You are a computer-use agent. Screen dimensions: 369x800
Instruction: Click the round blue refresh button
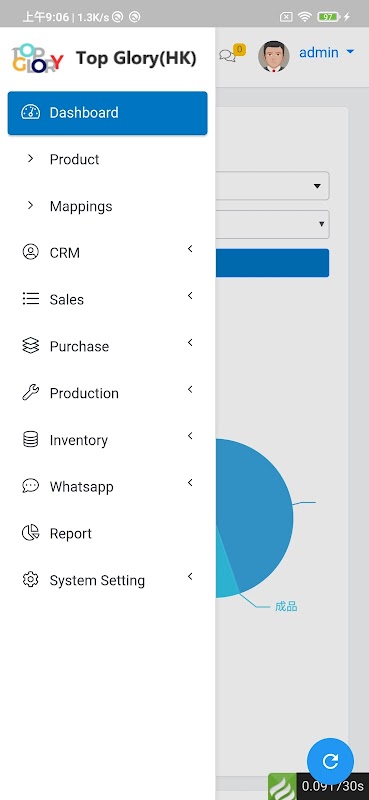pyautogui.click(x=330, y=761)
